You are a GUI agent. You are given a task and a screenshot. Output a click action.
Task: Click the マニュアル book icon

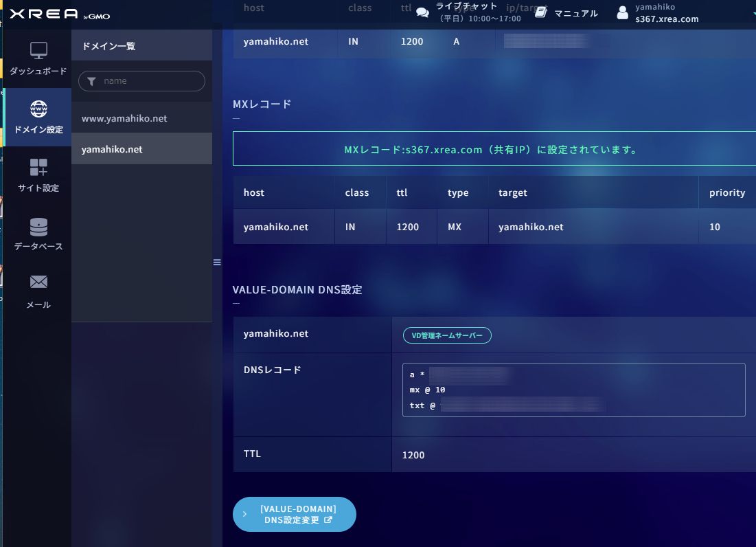[541, 13]
